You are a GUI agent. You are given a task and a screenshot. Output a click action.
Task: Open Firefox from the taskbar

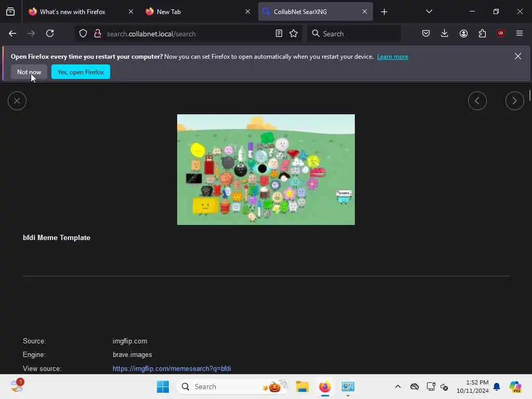(x=325, y=387)
